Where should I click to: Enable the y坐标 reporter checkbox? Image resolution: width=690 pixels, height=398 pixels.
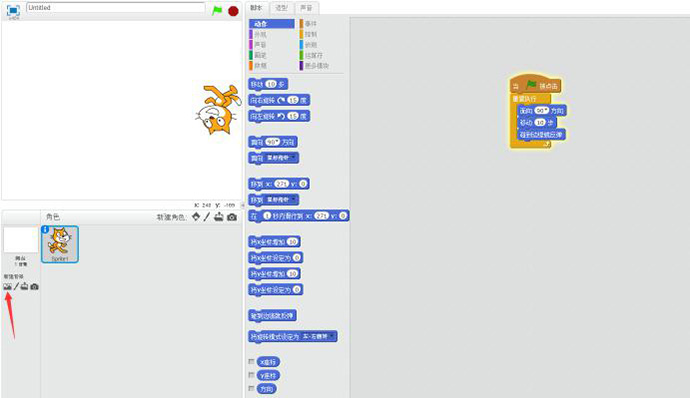click(x=251, y=375)
